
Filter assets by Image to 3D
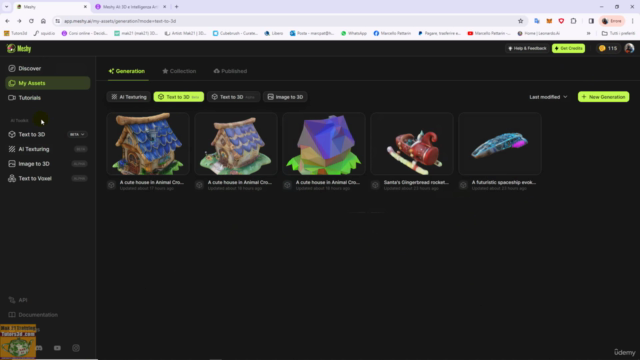285,97
